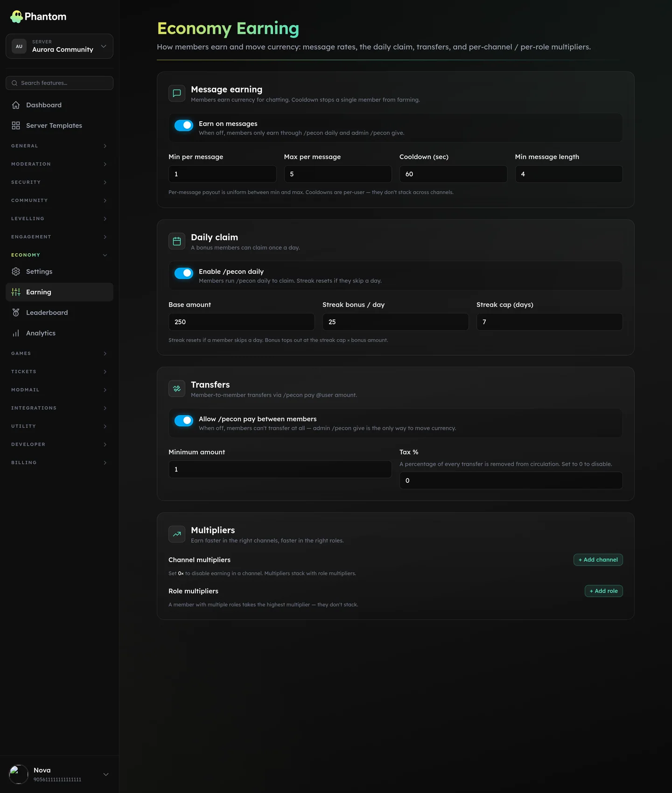The width and height of the screenshot is (672, 793).
Task: Expand the Moderation sidebar section
Action: click(59, 164)
